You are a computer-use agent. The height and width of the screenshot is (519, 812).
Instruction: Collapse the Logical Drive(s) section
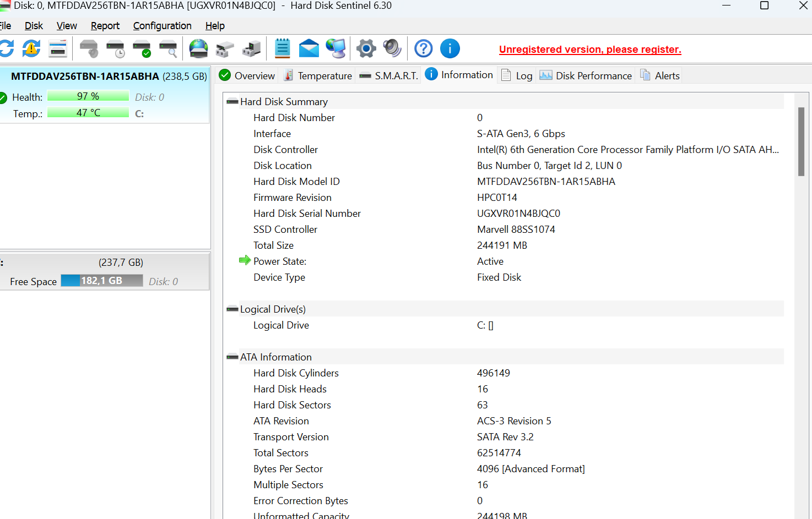point(232,309)
